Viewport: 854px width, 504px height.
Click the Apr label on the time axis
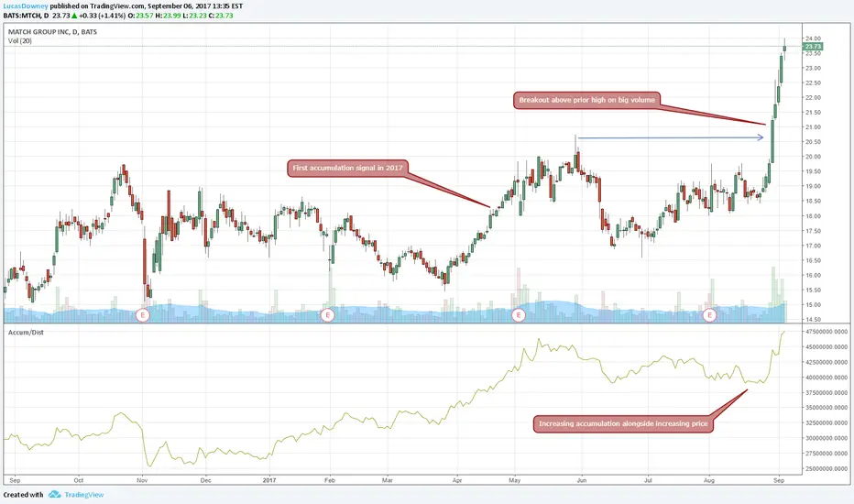pyautogui.click(x=457, y=480)
